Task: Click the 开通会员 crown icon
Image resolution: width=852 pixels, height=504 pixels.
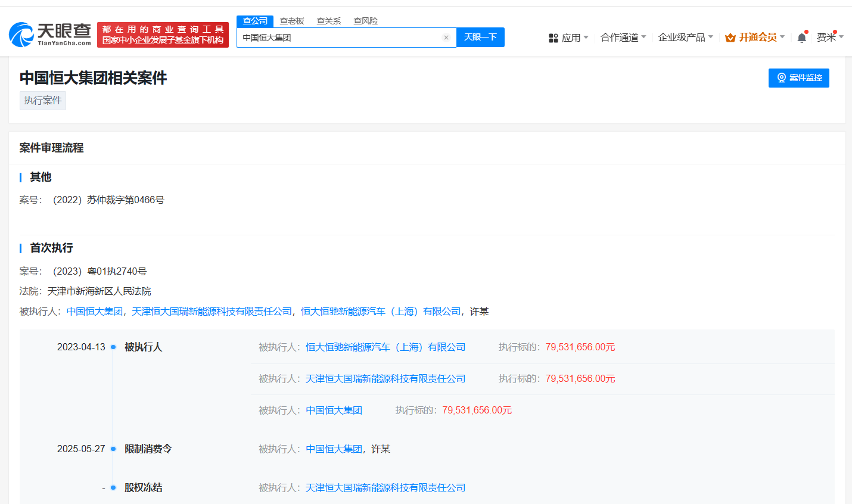Action: (x=731, y=37)
